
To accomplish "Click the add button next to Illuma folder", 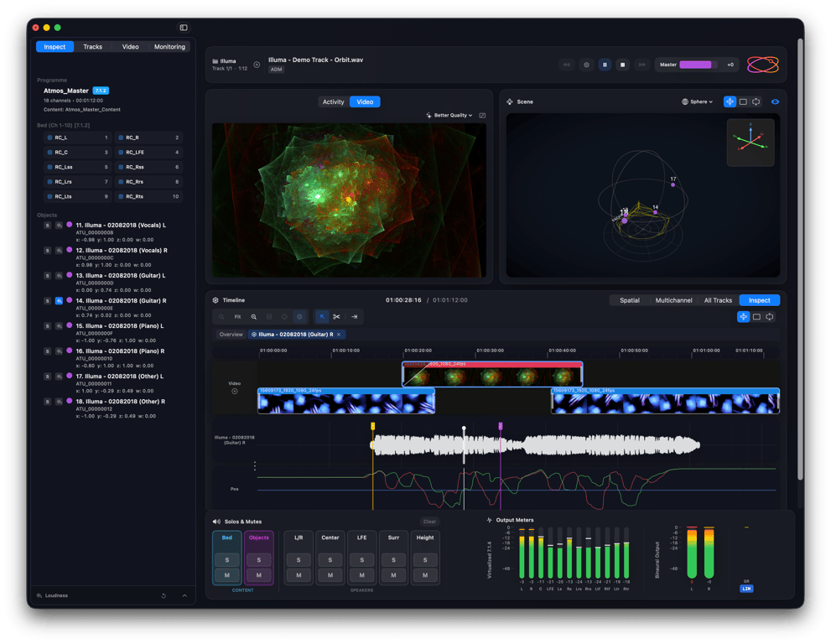I will pyautogui.click(x=257, y=65).
